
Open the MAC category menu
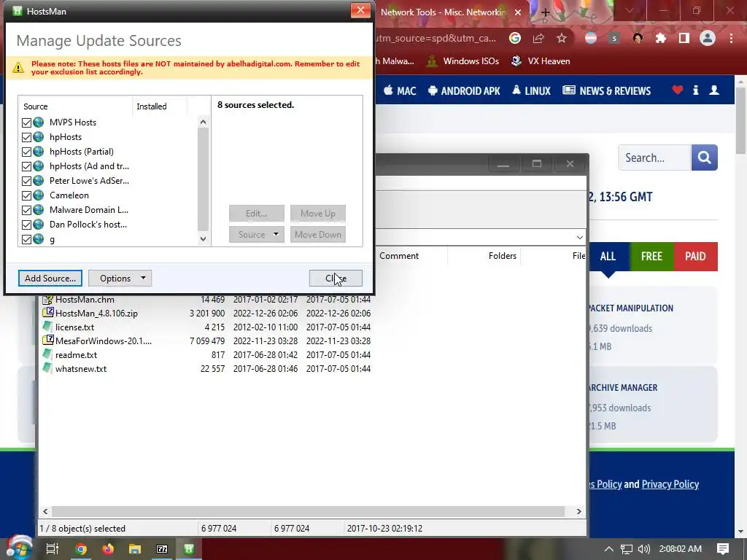click(x=400, y=90)
